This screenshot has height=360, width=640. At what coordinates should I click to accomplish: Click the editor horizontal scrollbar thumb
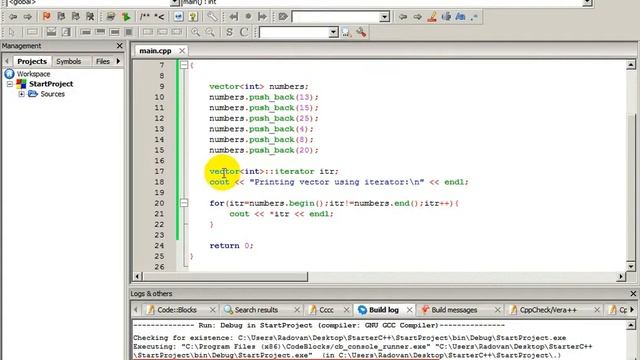tap(224, 277)
